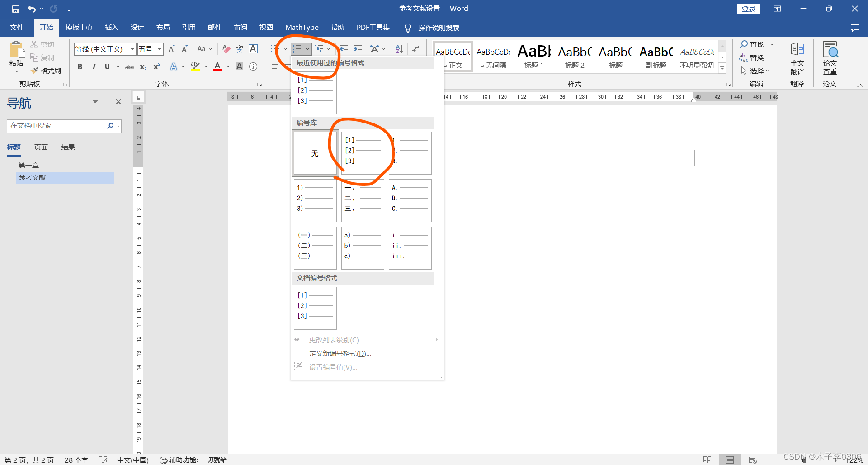Switch to Web Layout view in status bar
Image resolution: width=868 pixels, height=465 pixels.
tap(752, 460)
